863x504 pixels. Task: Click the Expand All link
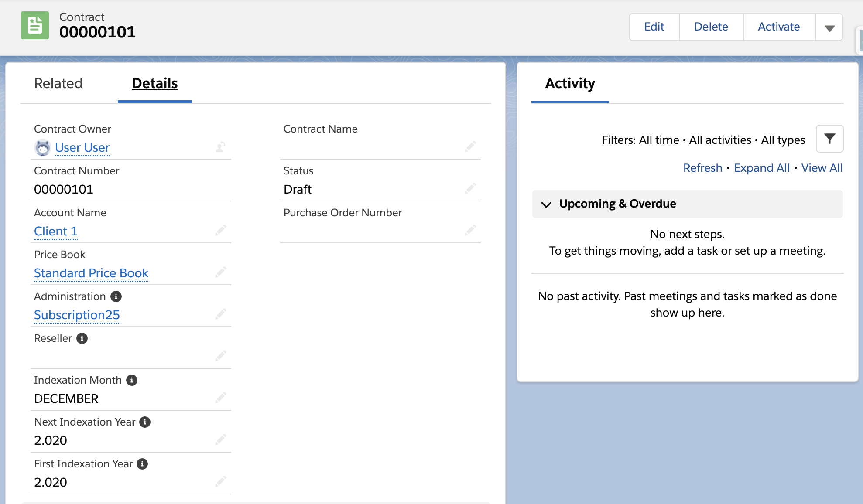click(x=762, y=168)
